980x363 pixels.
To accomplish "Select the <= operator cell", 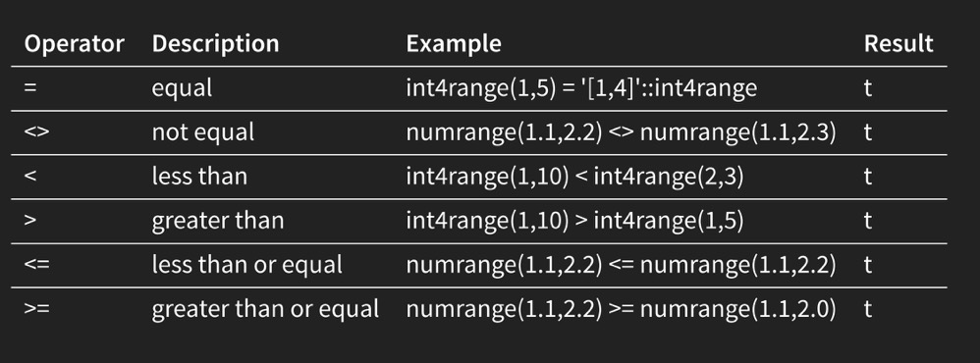I will coord(36,265).
